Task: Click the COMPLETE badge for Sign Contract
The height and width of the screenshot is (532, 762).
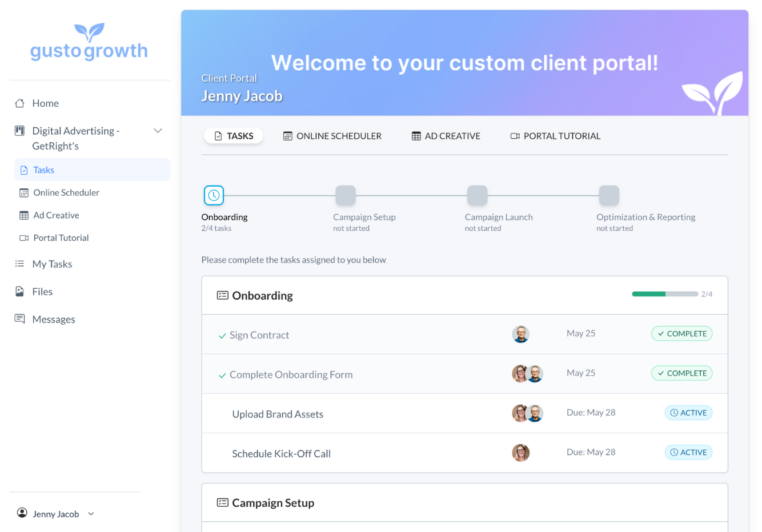Action: tap(681, 333)
